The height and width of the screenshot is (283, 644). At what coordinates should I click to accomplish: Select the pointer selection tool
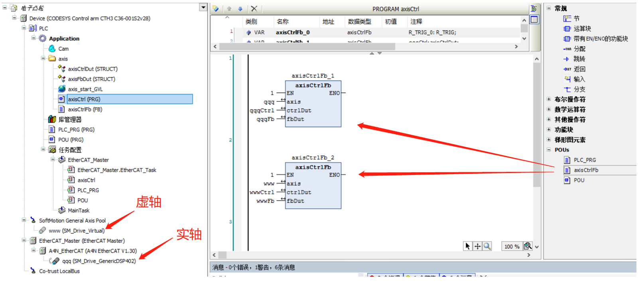click(468, 246)
